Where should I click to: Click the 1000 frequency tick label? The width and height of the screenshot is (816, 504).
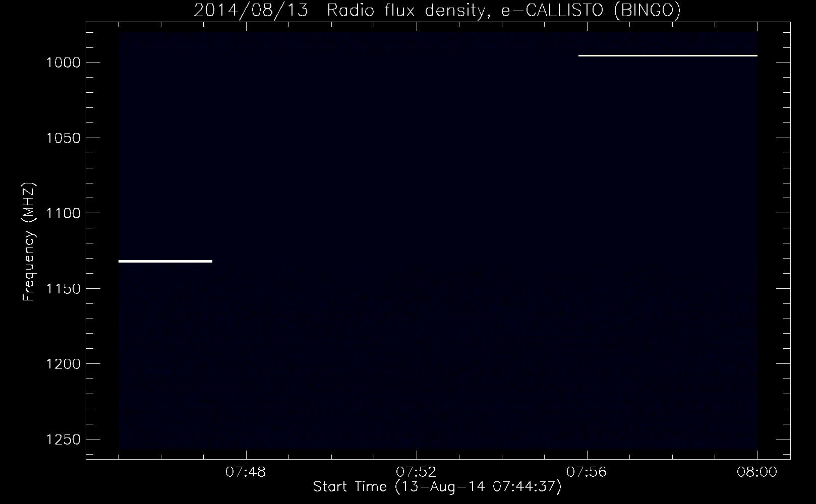pyautogui.click(x=64, y=62)
